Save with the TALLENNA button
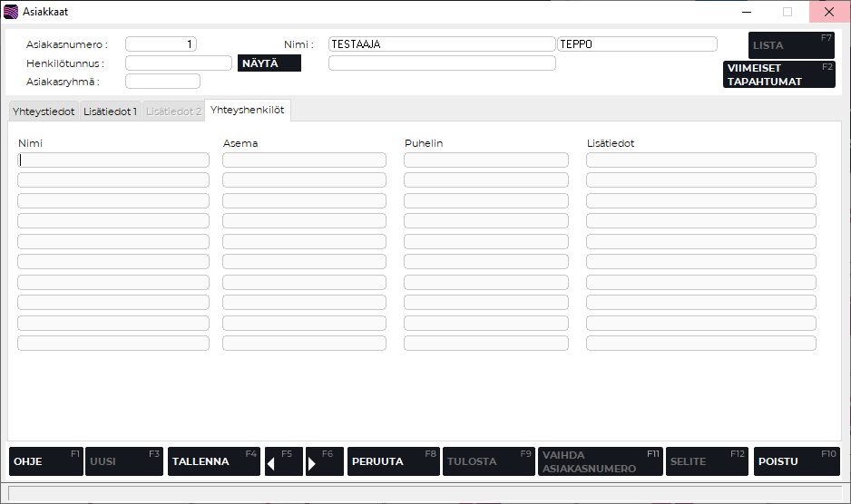Image resolution: width=851 pixels, height=504 pixels. pyautogui.click(x=213, y=461)
